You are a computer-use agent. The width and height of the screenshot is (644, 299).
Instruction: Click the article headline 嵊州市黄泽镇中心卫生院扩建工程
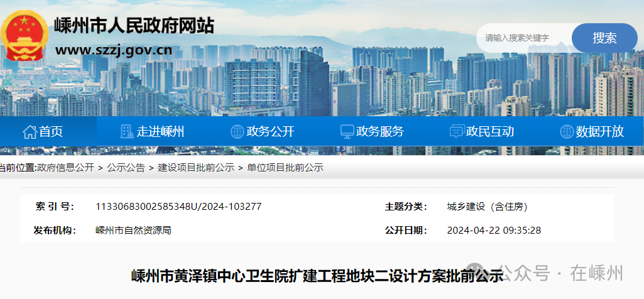point(317,276)
